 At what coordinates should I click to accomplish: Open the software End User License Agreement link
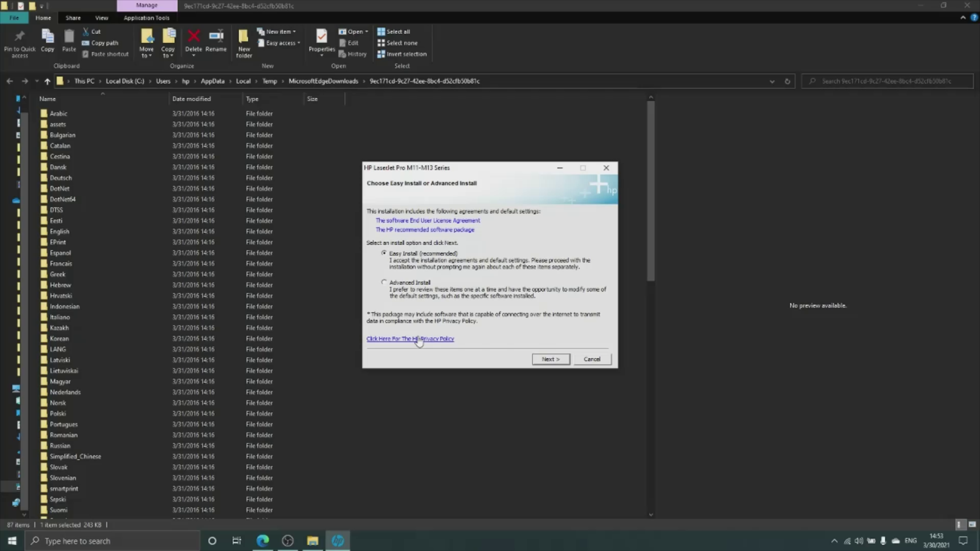[x=428, y=220]
